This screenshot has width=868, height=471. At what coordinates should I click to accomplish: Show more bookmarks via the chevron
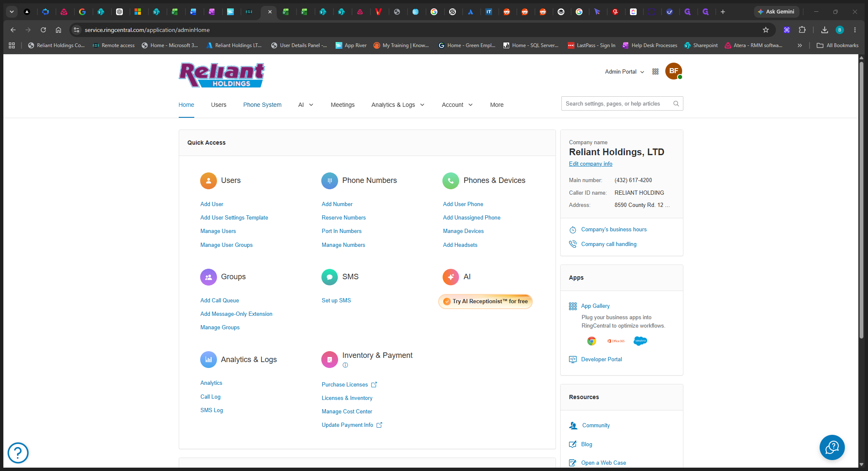click(x=800, y=45)
